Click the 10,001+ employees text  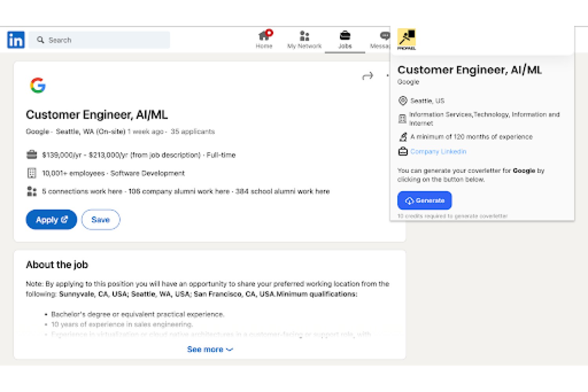pos(73,173)
